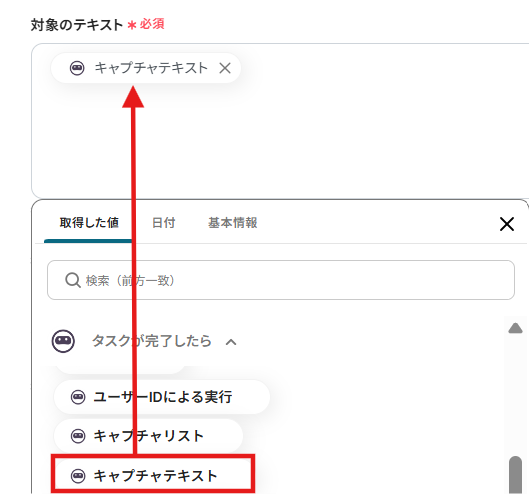Click the 対象のテキスト field label
529x494 pixels.
(x=77, y=25)
